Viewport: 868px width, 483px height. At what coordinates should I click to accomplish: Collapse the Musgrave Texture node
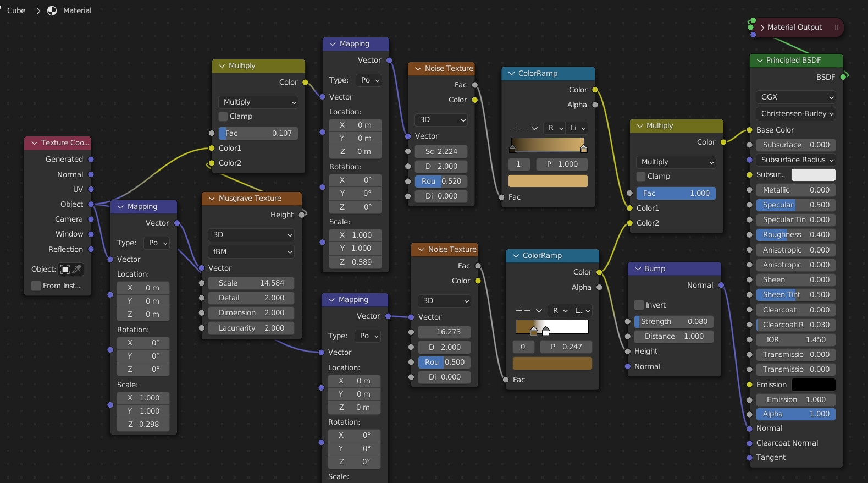click(x=212, y=198)
